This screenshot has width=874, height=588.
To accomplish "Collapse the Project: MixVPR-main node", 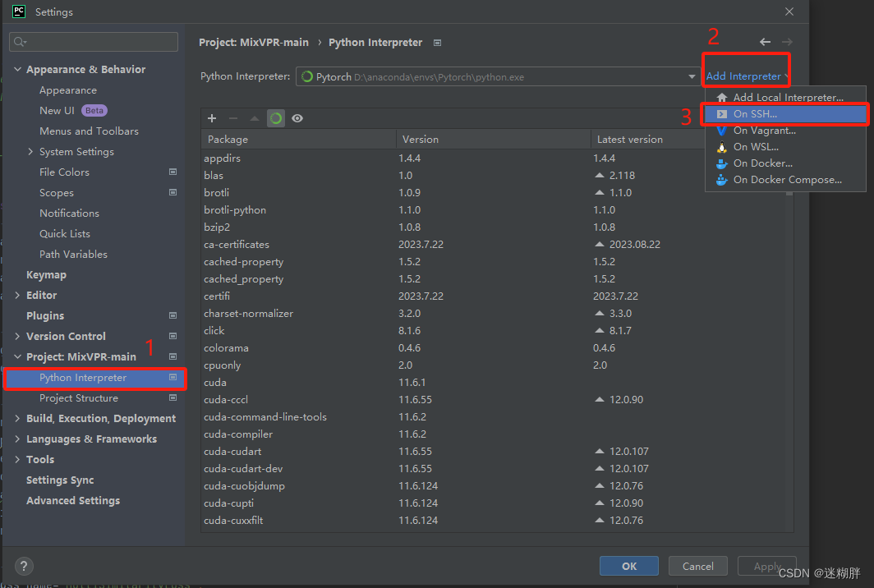I will pos(17,356).
